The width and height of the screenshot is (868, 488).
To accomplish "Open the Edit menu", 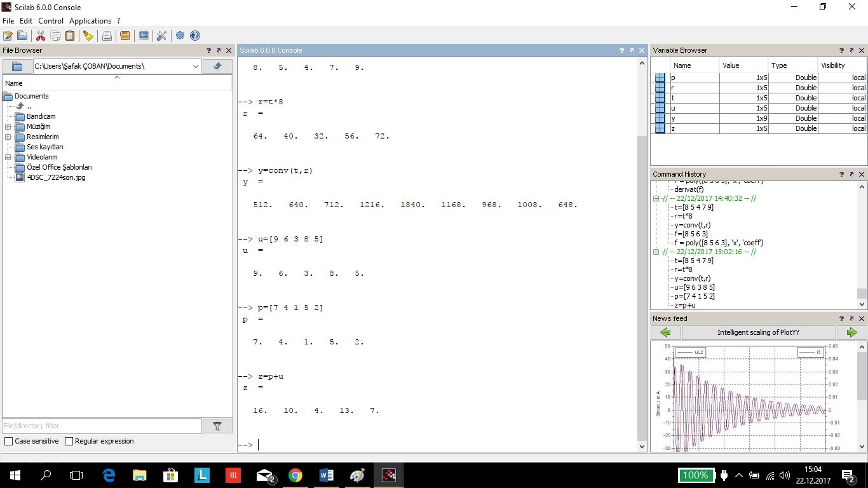I will pos(26,21).
